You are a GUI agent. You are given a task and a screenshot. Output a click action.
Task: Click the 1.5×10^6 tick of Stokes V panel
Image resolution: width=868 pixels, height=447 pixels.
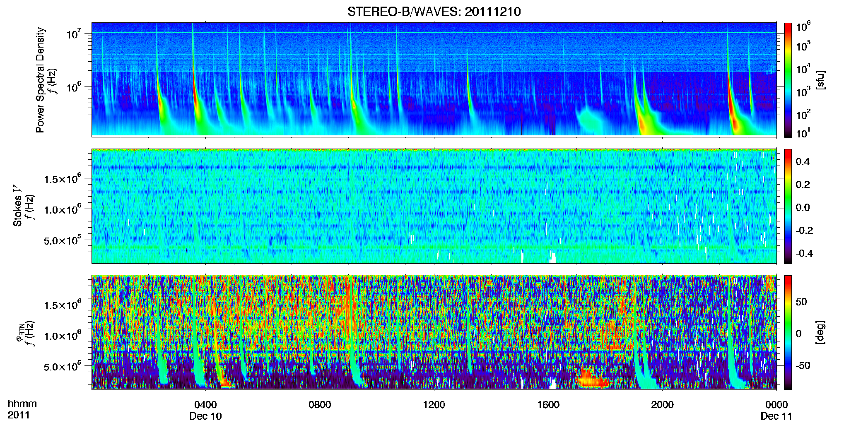click(x=63, y=179)
